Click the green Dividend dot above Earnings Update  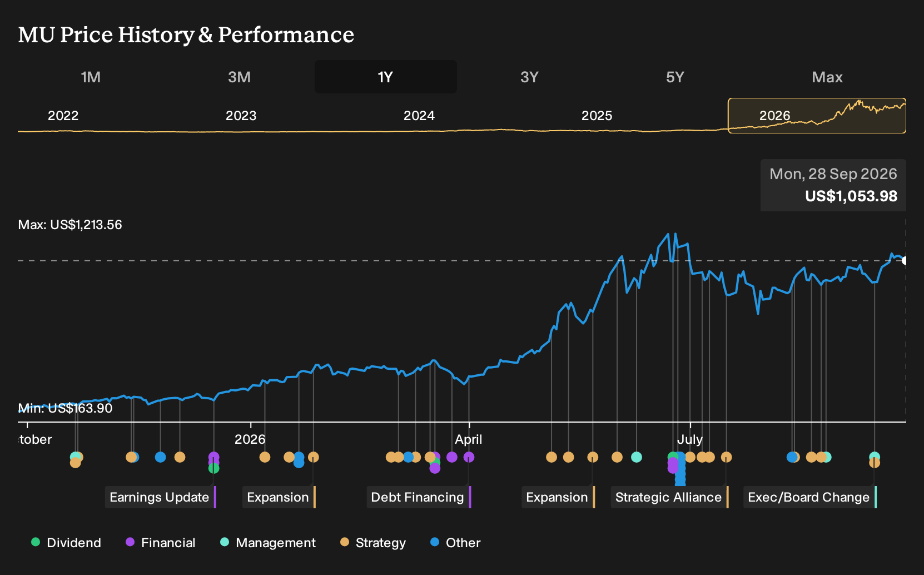click(213, 468)
